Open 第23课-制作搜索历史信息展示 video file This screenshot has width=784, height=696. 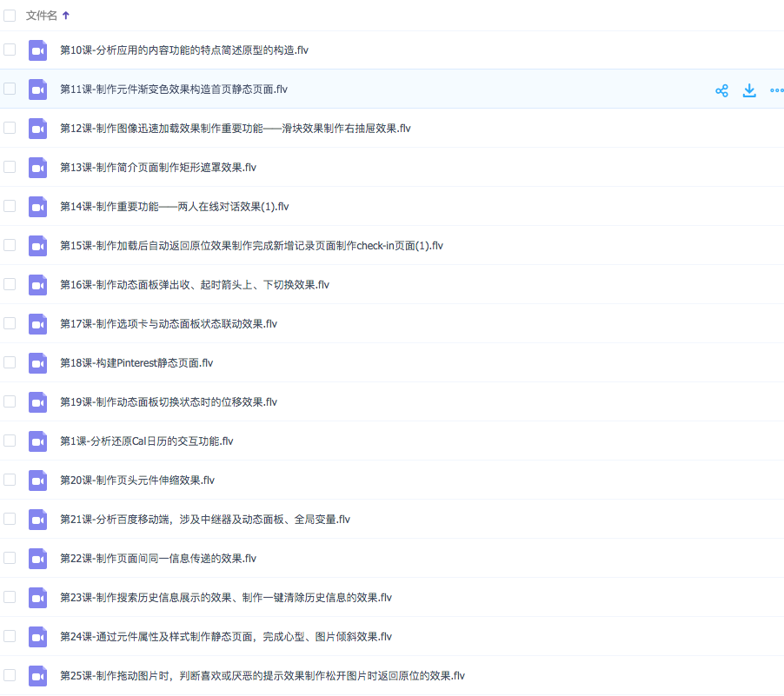[225, 598]
